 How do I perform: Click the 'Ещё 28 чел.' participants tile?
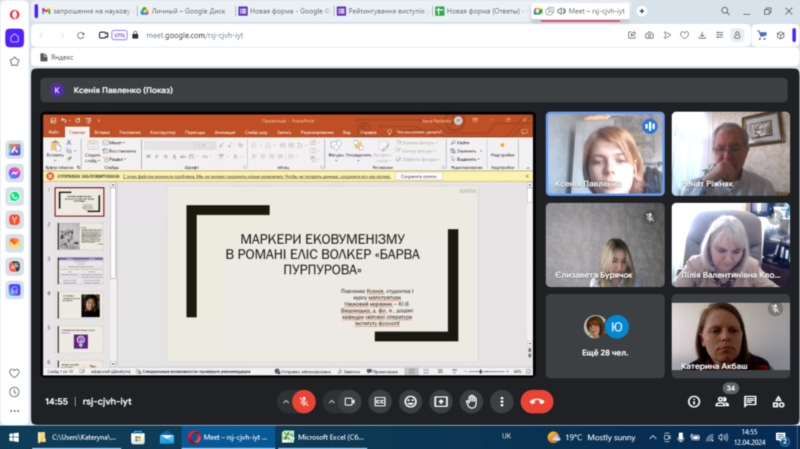(604, 333)
